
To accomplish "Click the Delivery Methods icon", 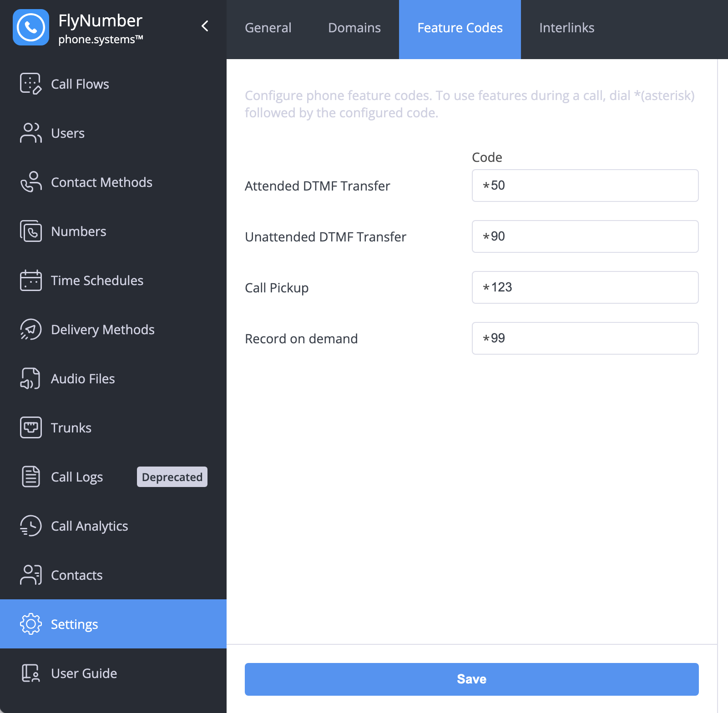I will 31,329.
